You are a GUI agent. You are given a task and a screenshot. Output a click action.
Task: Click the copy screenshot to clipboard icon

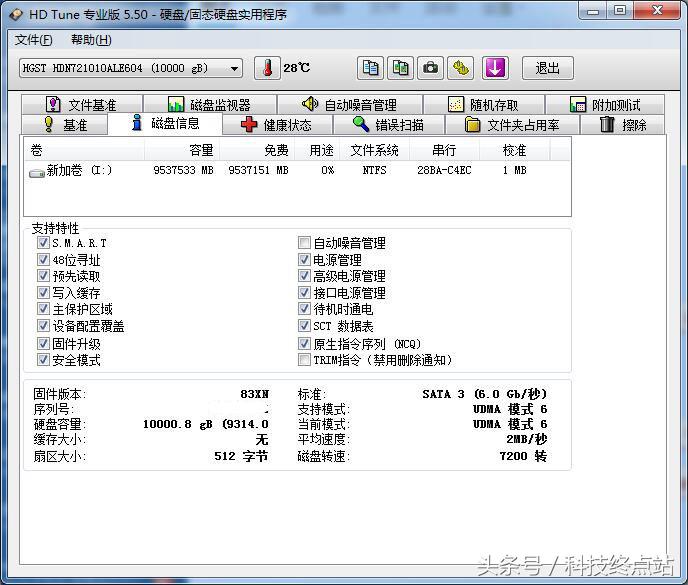click(400, 68)
